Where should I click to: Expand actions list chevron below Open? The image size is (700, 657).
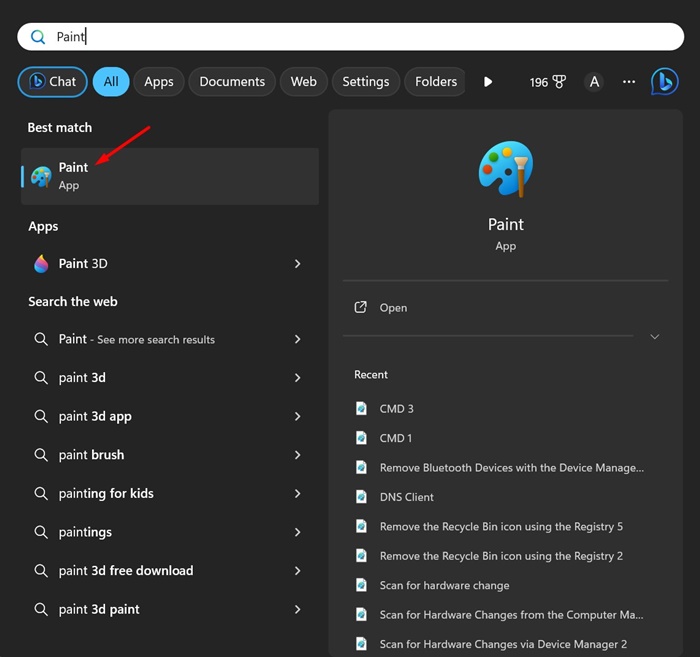[x=655, y=337]
